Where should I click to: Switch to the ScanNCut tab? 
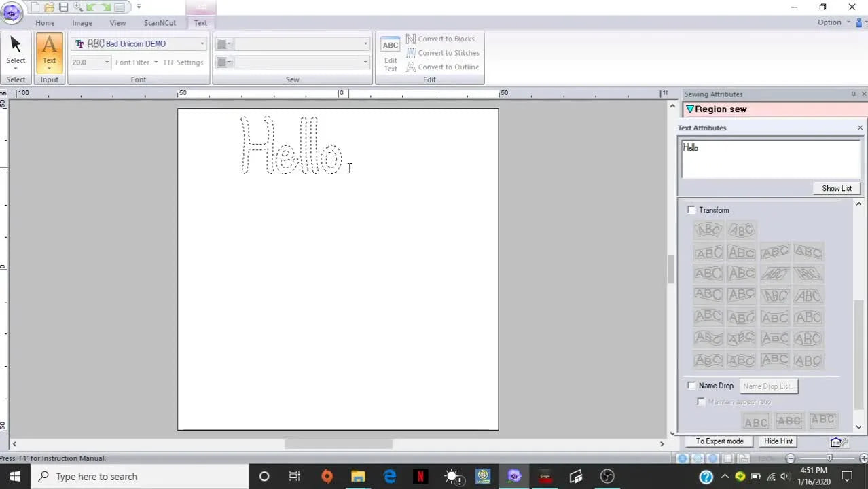[160, 22]
